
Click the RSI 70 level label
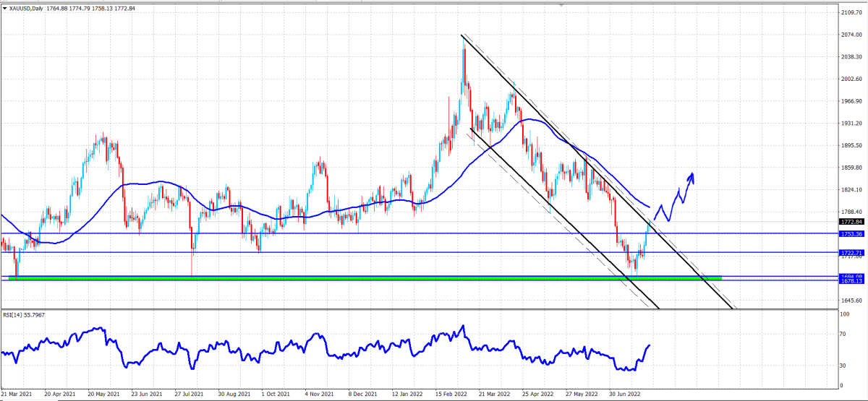click(x=843, y=335)
